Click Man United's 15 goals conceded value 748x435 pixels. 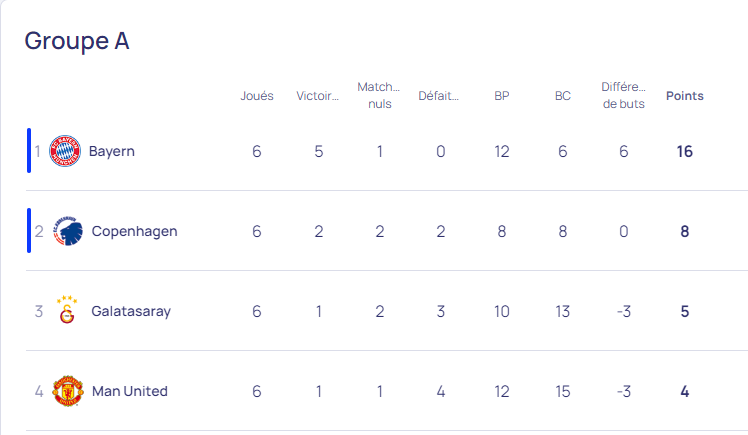[562, 392]
